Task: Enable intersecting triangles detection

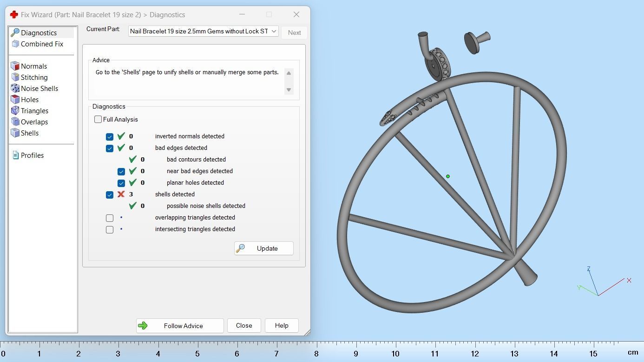Action: 110,229
